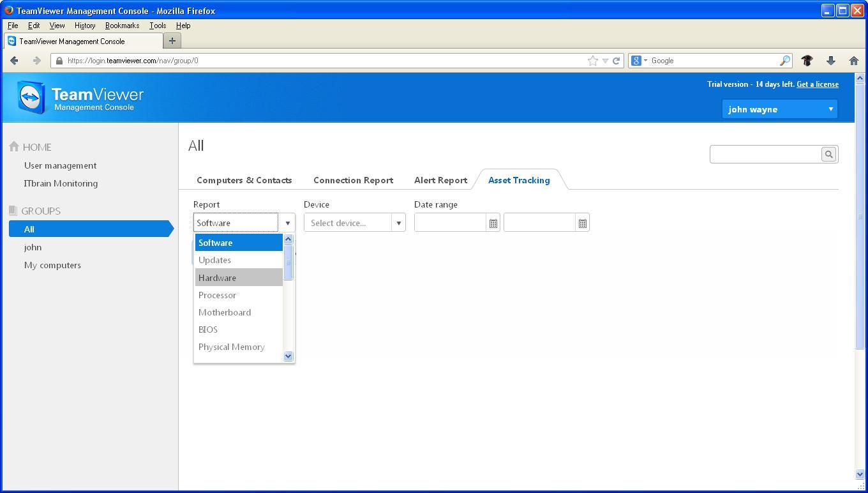868x493 pixels.
Task: Choose Updates in the report list
Action: (239, 260)
